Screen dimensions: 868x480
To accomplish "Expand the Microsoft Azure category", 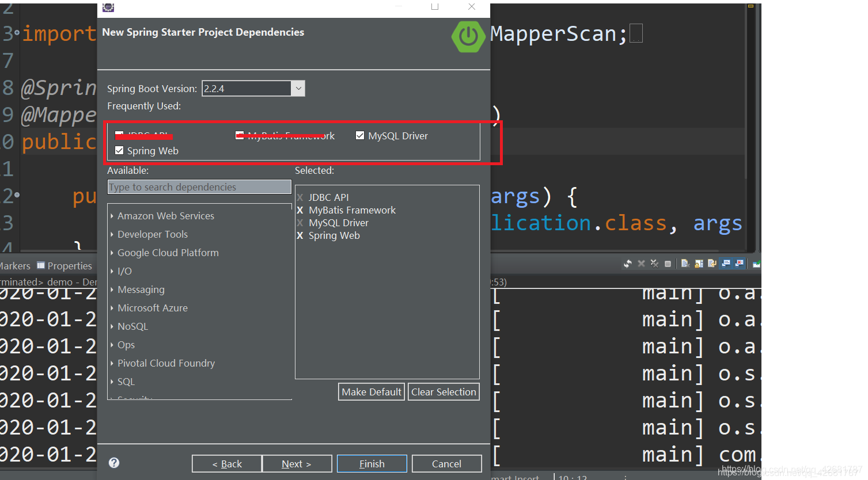I will coord(112,308).
